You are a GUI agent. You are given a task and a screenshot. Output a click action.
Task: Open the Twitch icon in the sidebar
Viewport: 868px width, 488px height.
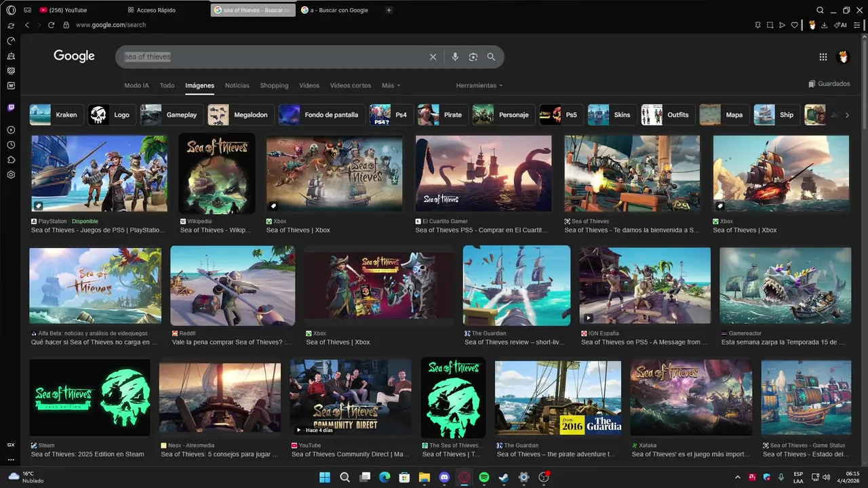(11, 108)
